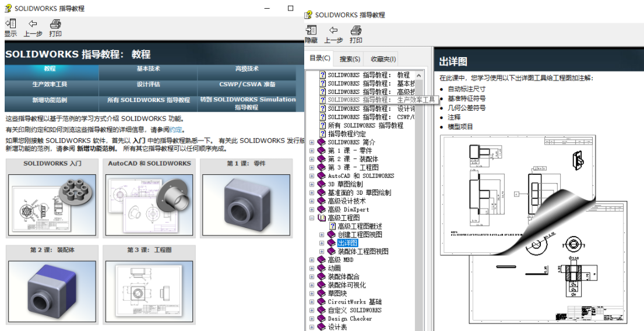Click book icon next to 设计表

[322, 327]
